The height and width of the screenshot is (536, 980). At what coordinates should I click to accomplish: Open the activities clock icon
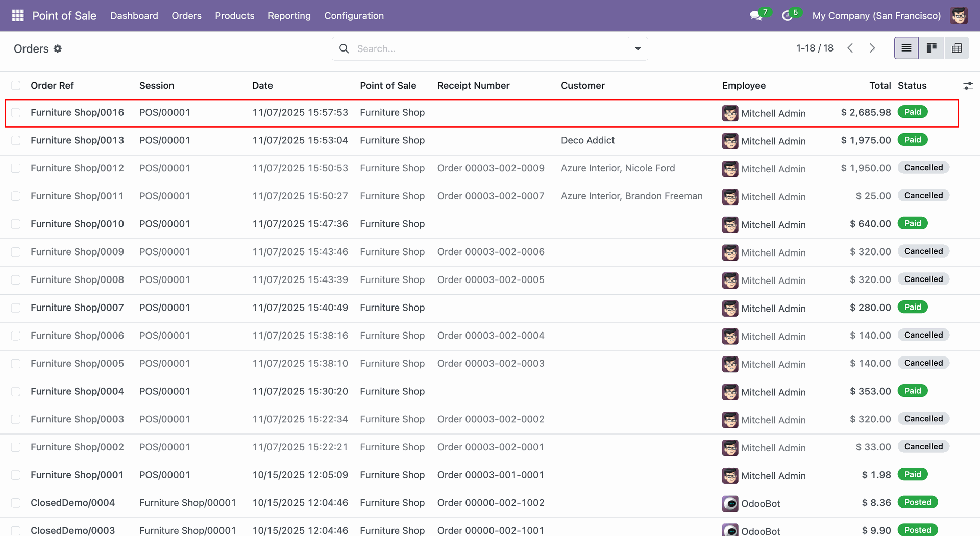787,16
